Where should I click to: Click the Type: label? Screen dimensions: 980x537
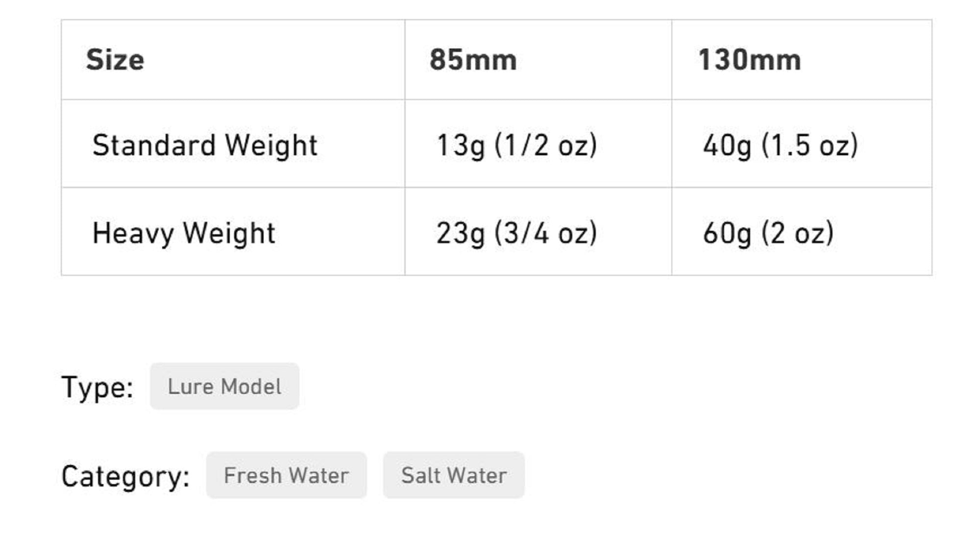pyautogui.click(x=97, y=387)
